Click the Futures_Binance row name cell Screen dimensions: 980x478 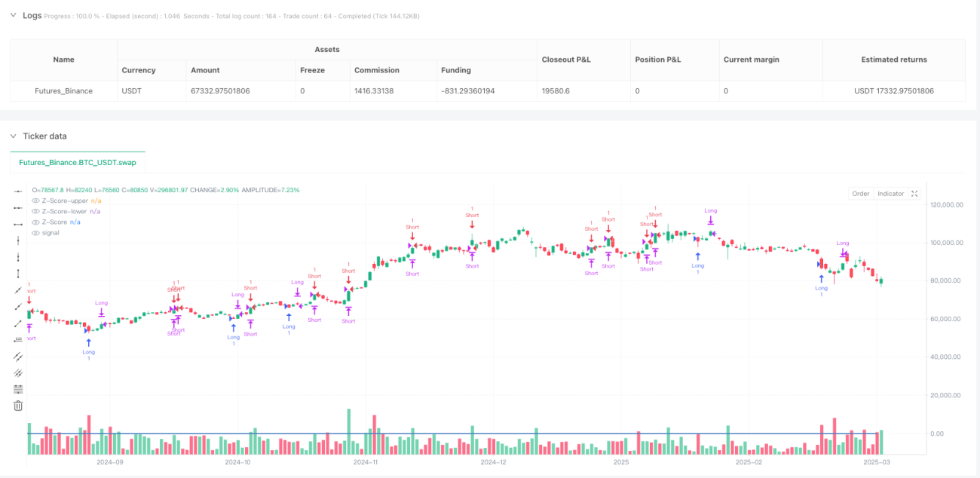(x=64, y=90)
